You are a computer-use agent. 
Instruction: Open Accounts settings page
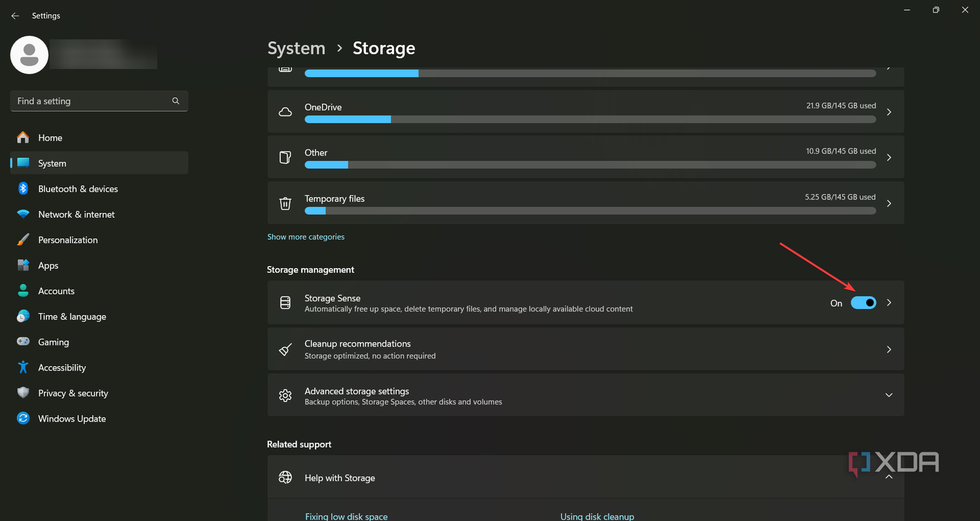coord(99,291)
